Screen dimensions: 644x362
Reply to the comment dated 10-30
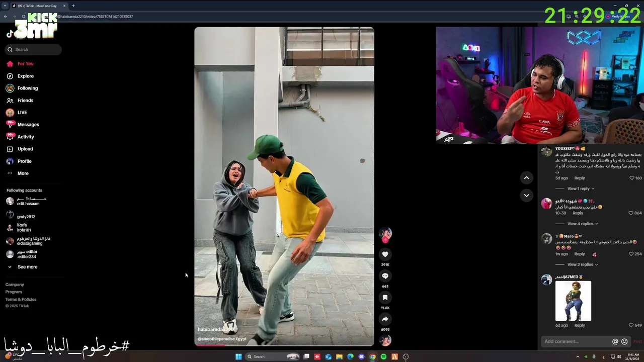tap(578, 213)
